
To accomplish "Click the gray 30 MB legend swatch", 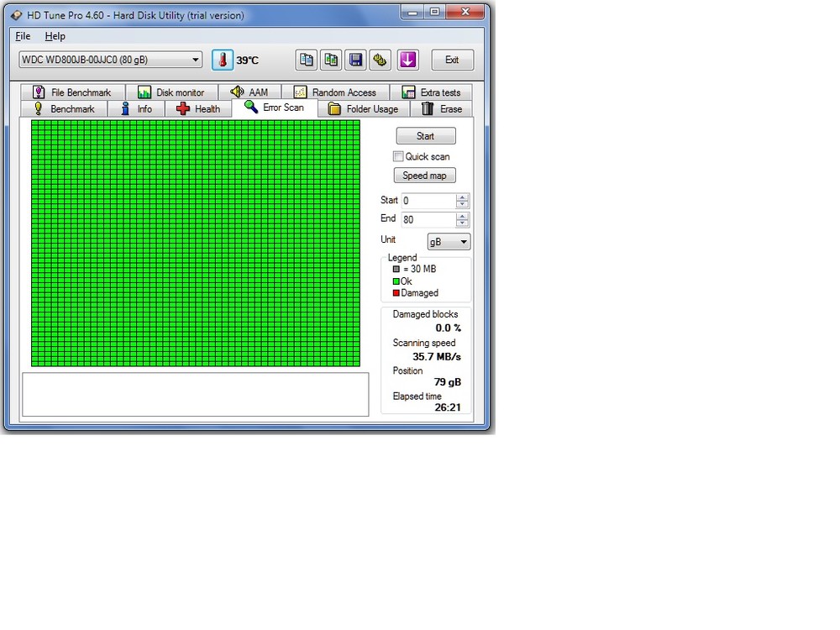I will coord(396,269).
